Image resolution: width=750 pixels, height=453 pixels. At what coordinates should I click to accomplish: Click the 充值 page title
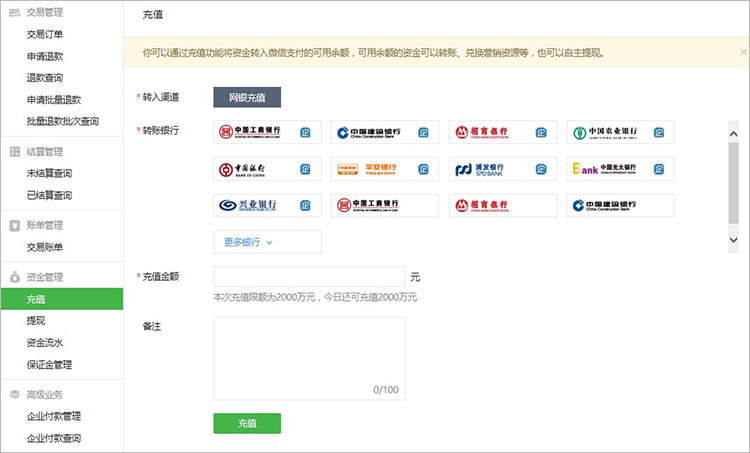pyautogui.click(x=153, y=15)
